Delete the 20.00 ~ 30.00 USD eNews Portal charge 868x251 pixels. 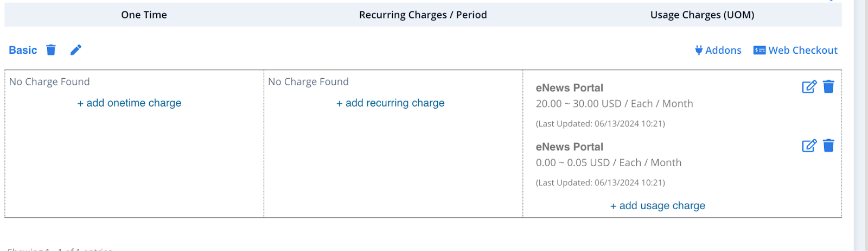pos(828,87)
